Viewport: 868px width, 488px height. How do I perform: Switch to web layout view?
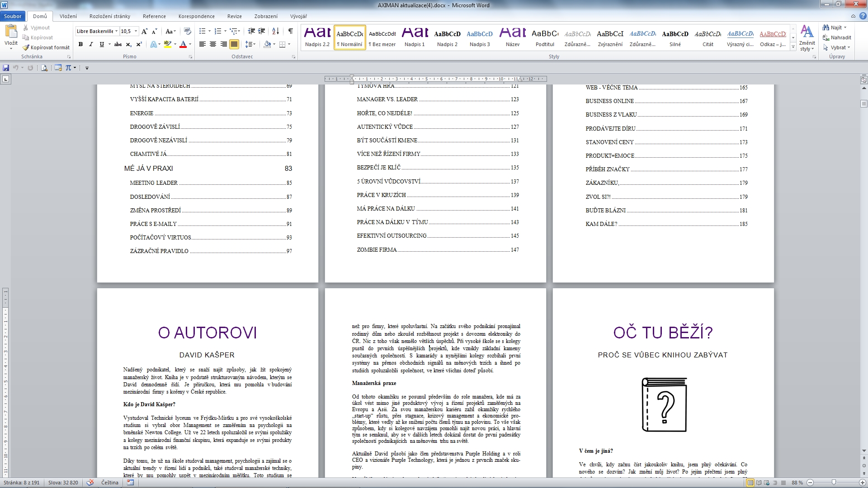click(767, 483)
